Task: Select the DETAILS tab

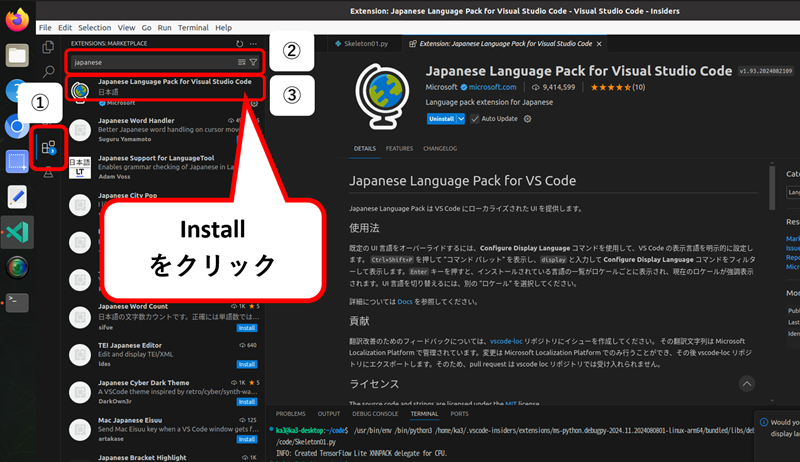Action: (x=365, y=148)
